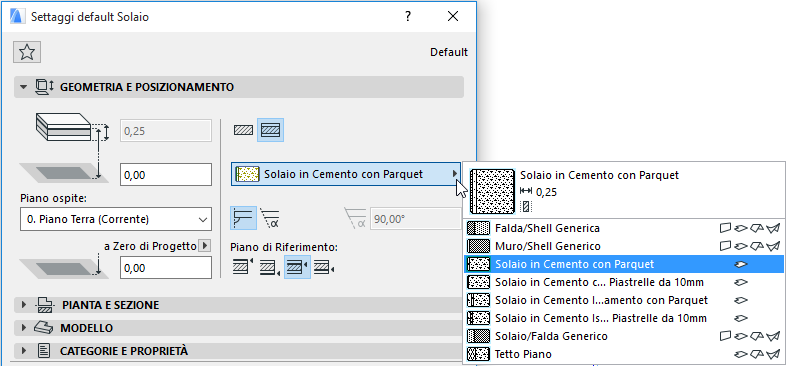Click the Pianta e Sezione header icon

44,305
